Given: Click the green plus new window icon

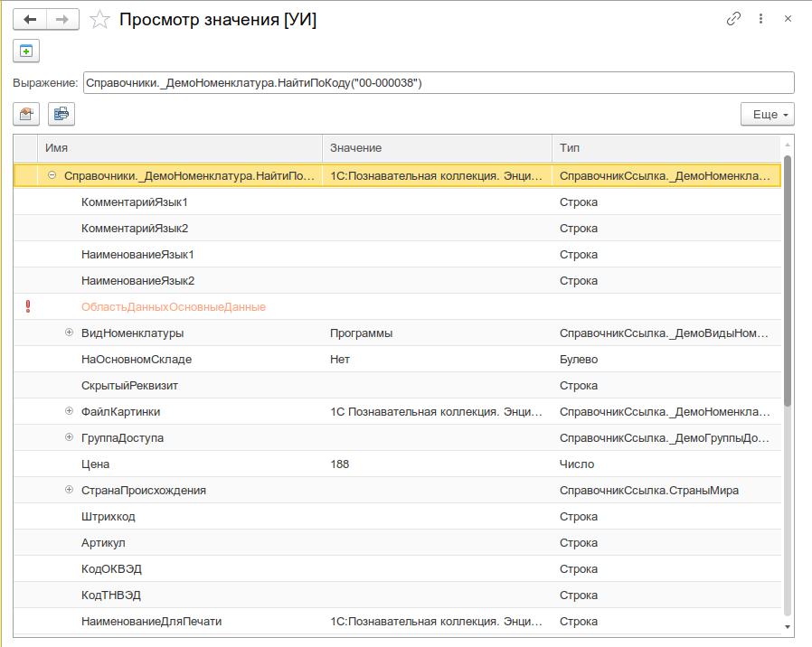Looking at the screenshot, I should (26, 52).
